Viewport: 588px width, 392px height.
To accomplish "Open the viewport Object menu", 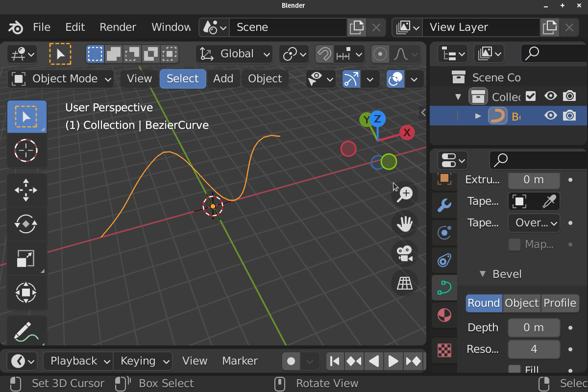I will [x=265, y=79].
